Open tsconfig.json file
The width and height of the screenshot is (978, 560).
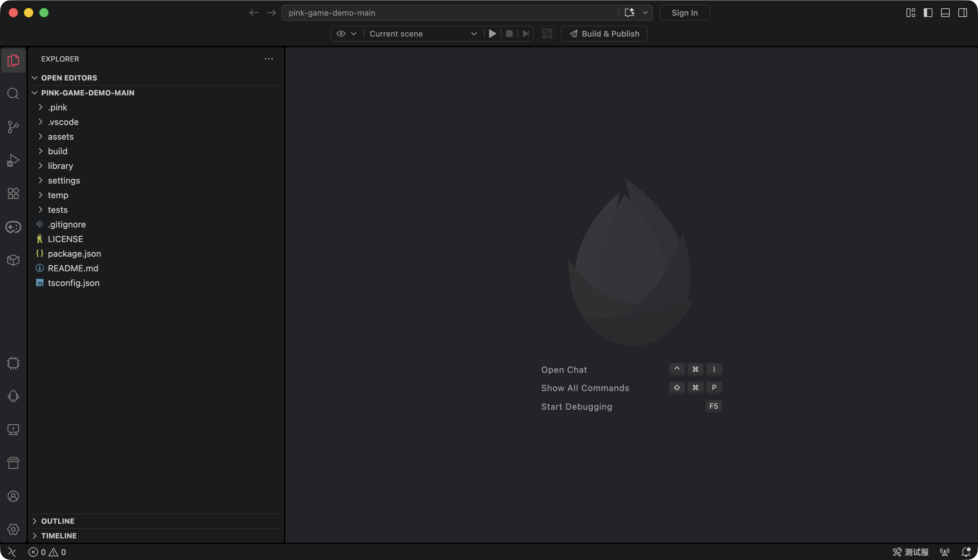pyautogui.click(x=156, y=283)
